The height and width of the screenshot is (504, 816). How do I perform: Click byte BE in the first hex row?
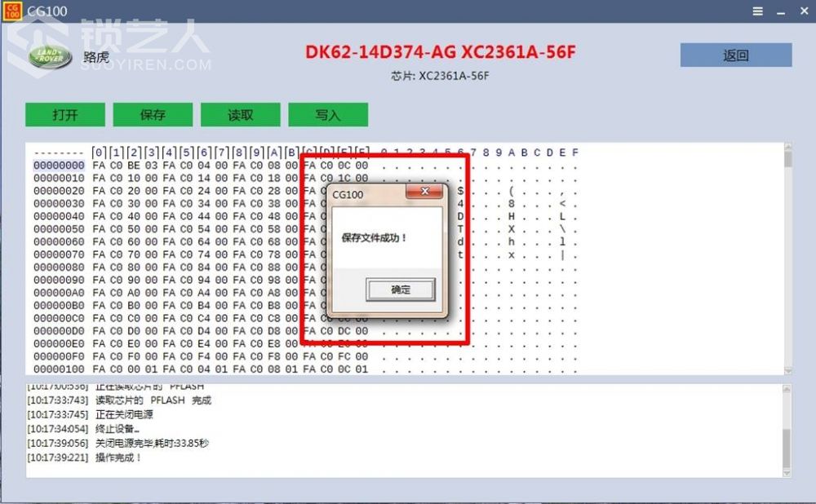point(134,166)
